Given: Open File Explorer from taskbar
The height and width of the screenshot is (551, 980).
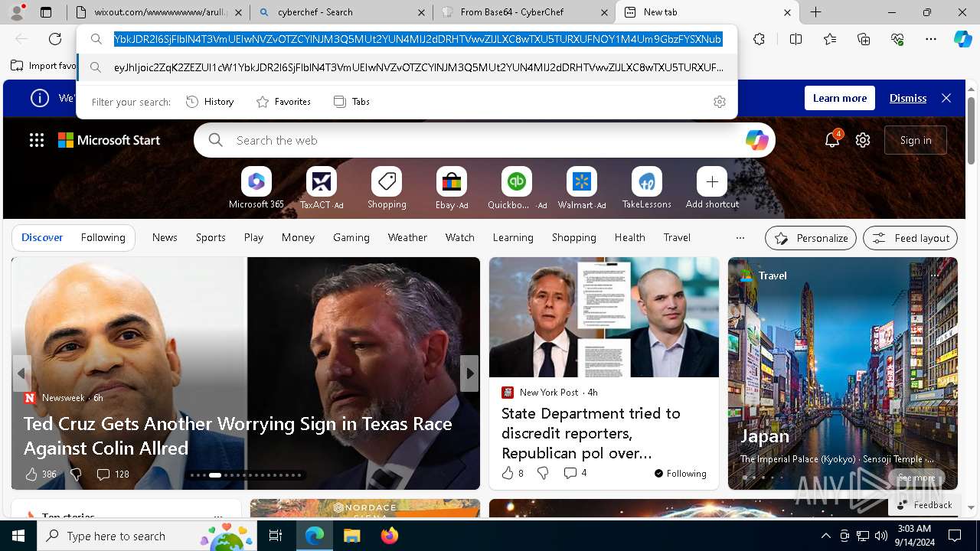Looking at the screenshot, I should 351,536.
